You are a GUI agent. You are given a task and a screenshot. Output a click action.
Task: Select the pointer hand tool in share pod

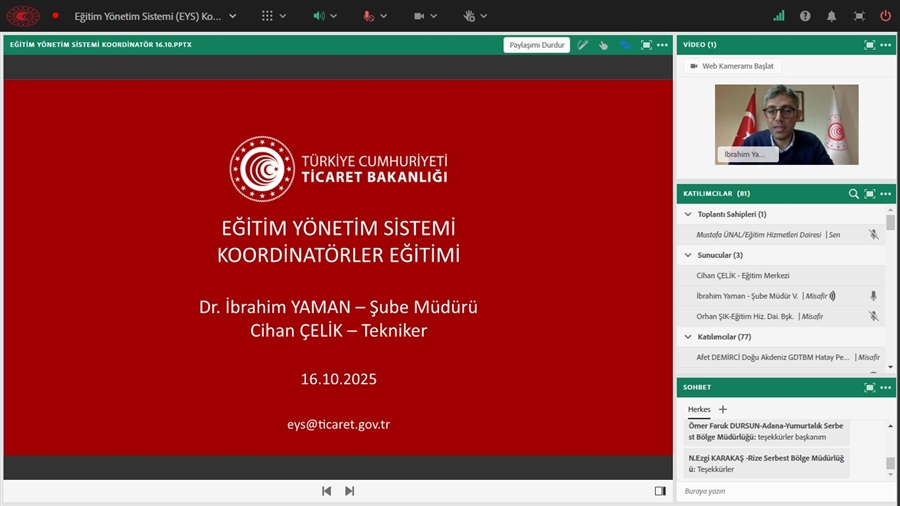603,45
